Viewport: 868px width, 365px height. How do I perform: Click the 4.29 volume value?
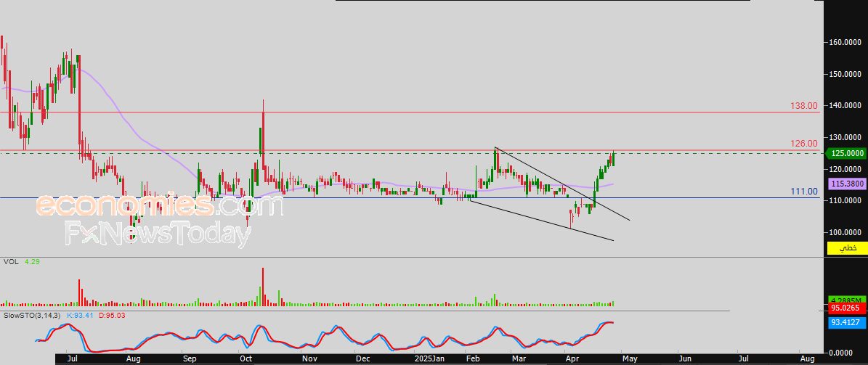click(x=31, y=261)
